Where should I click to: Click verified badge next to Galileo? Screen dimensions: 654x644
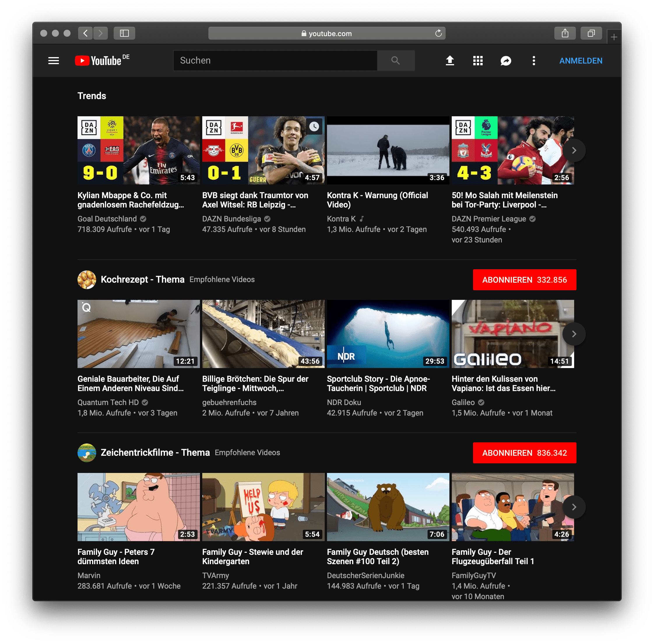(x=481, y=402)
